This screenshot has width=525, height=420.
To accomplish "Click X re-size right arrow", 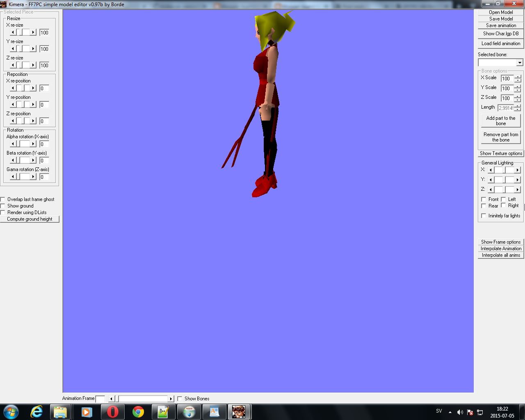I will 33,32.
